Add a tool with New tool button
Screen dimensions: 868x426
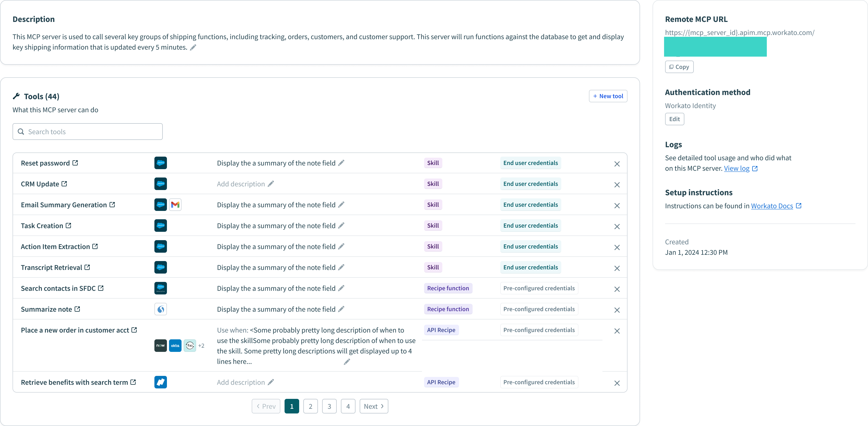(608, 96)
